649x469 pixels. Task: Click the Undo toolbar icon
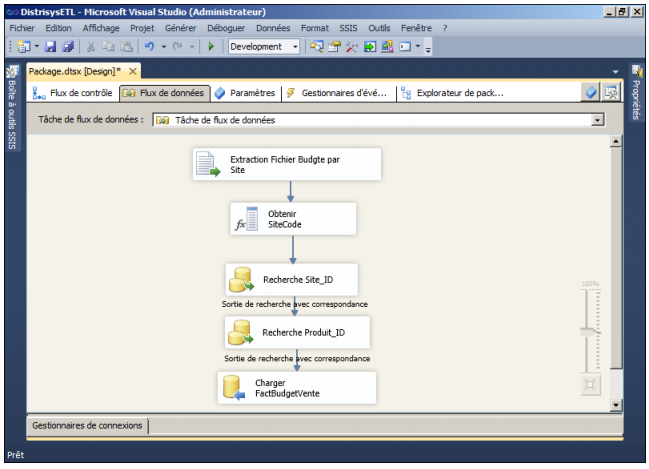point(149,47)
